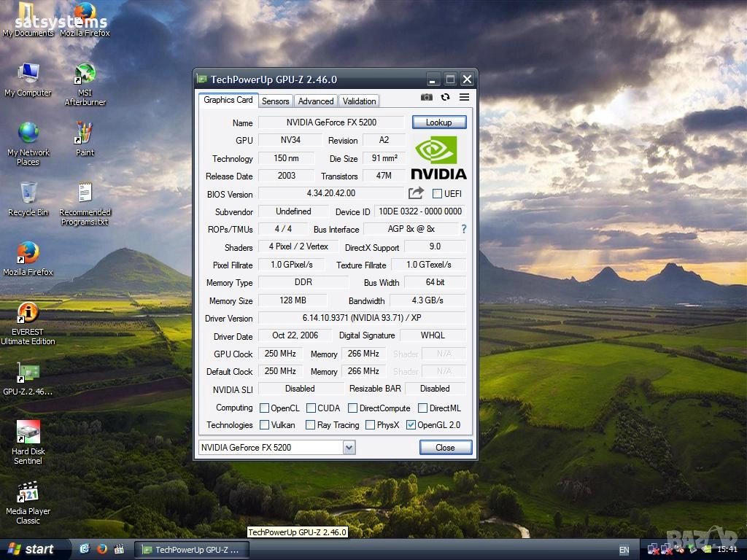This screenshot has height=560, width=747.
Task: Open Media Player Classic desktop shortcut
Action: [28, 493]
